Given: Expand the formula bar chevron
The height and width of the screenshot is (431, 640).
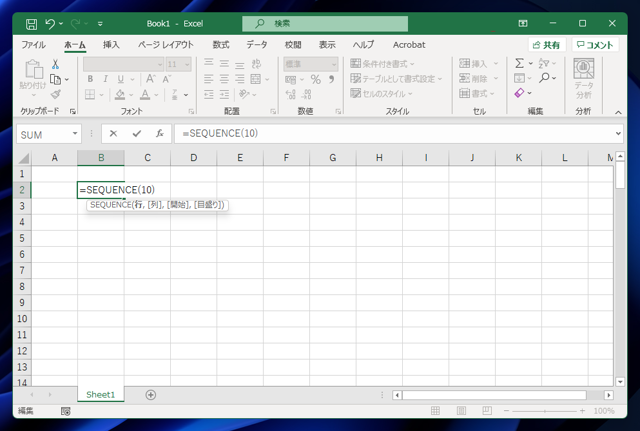Looking at the screenshot, I should [618, 133].
